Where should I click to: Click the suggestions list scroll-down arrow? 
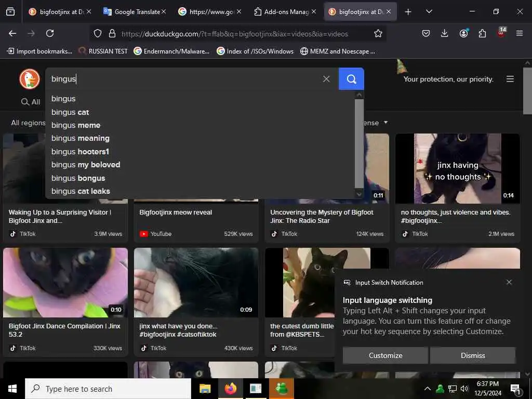click(359, 194)
